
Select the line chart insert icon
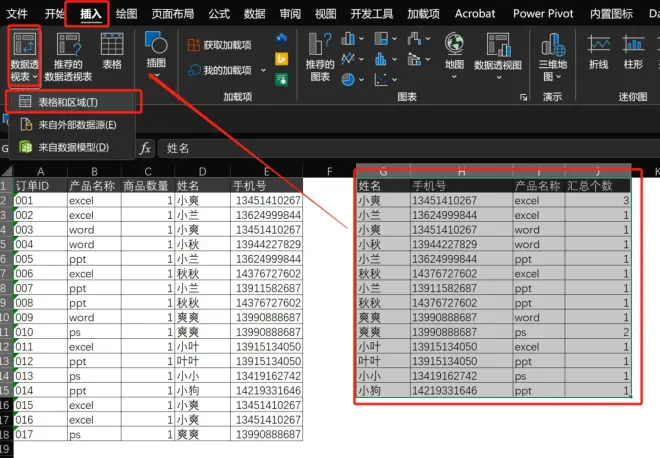pos(348,59)
